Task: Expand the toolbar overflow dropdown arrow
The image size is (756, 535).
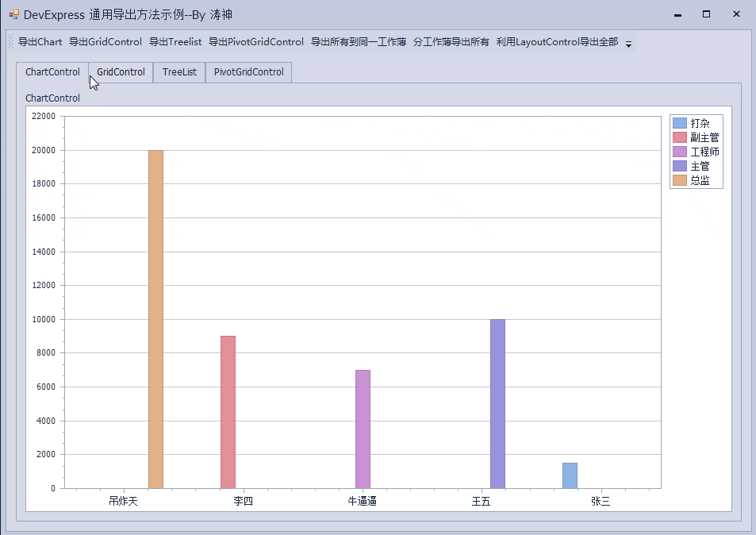Action: pos(628,44)
